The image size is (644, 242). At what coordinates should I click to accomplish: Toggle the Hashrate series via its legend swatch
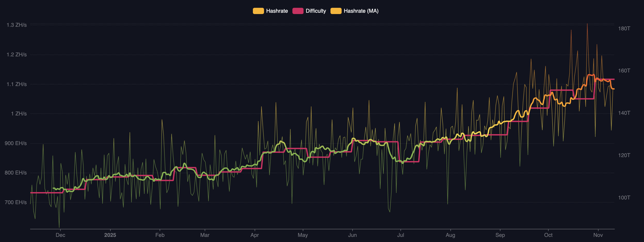[258, 11]
